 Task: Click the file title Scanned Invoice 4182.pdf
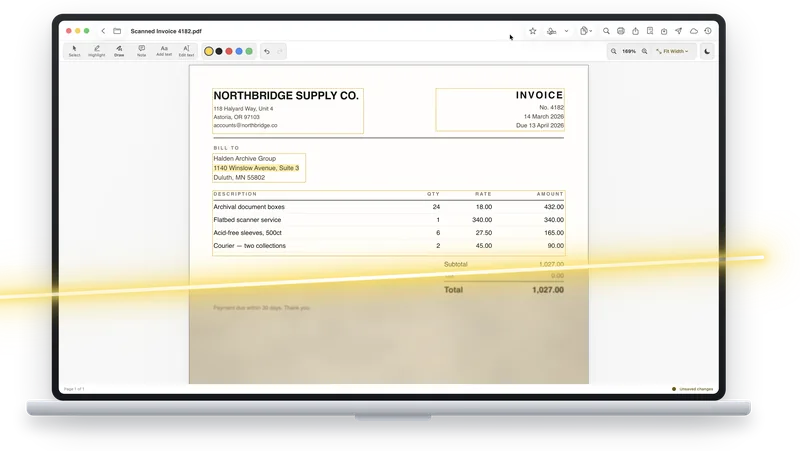coord(166,31)
